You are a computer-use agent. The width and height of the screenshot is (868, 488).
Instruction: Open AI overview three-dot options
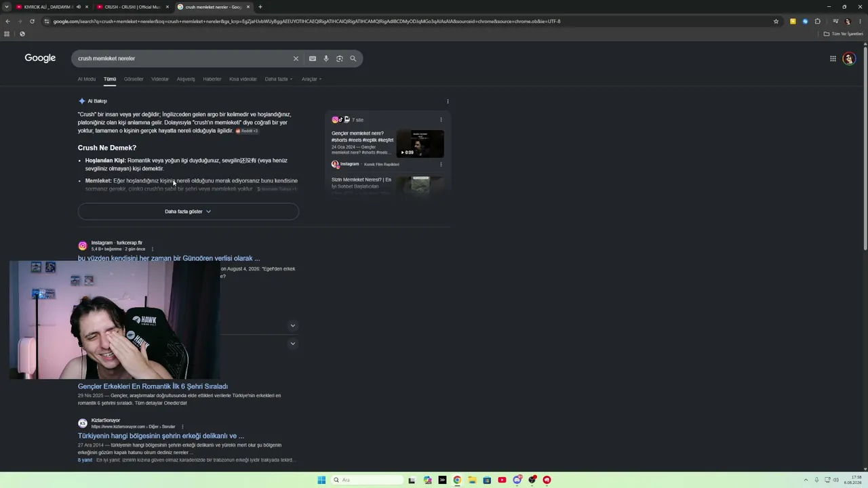coord(448,102)
